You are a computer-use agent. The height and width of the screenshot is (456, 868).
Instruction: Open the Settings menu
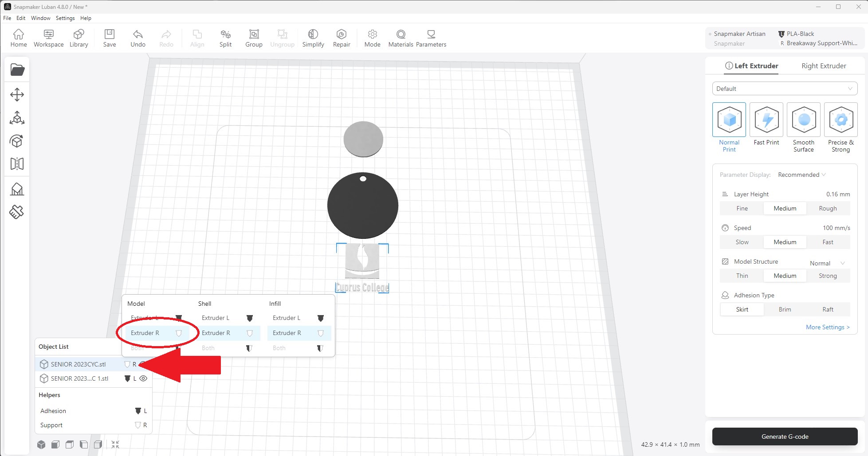pos(65,18)
